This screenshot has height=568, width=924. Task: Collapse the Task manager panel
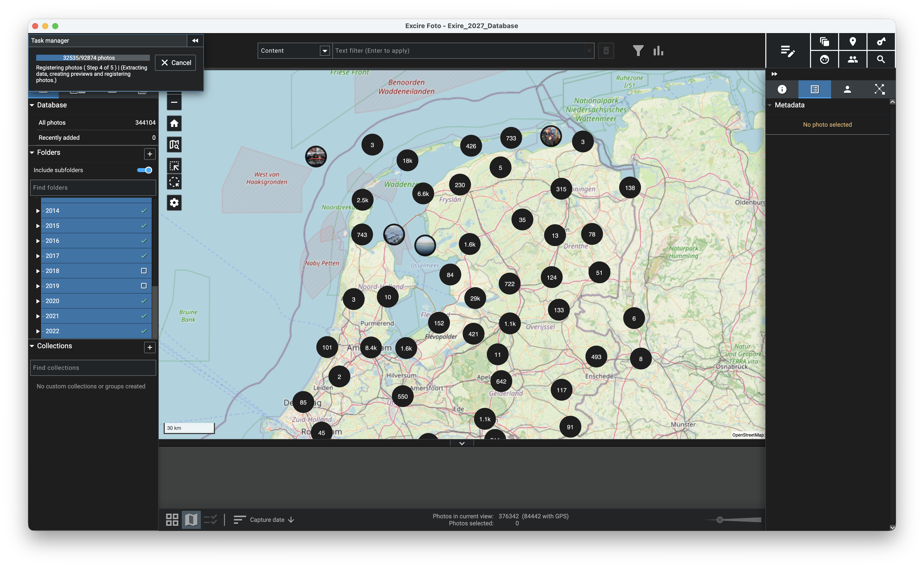coord(195,41)
